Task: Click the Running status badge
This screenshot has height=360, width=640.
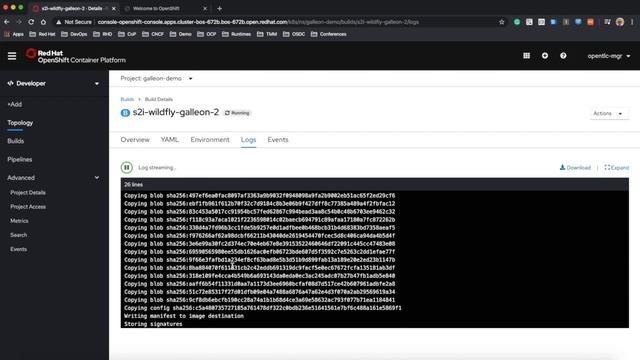Action: tap(237, 113)
